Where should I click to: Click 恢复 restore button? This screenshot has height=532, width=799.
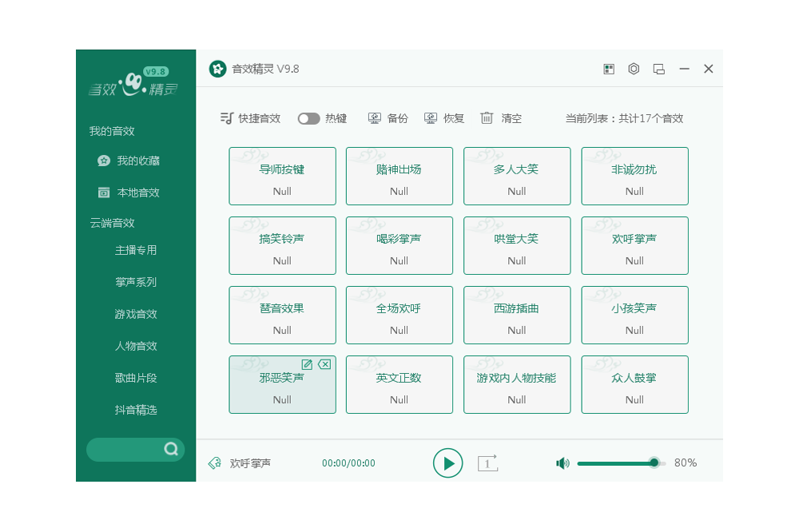[x=444, y=119]
